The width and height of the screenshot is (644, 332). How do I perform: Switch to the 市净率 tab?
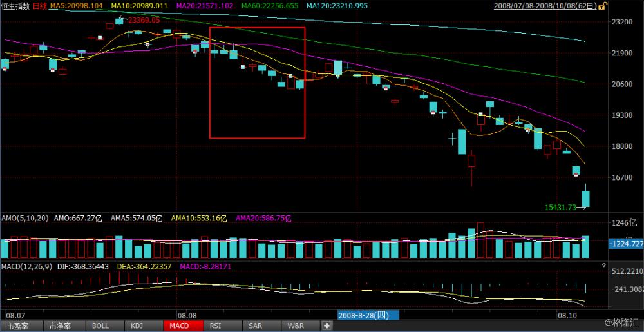pyautogui.click(x=62, y=326)
